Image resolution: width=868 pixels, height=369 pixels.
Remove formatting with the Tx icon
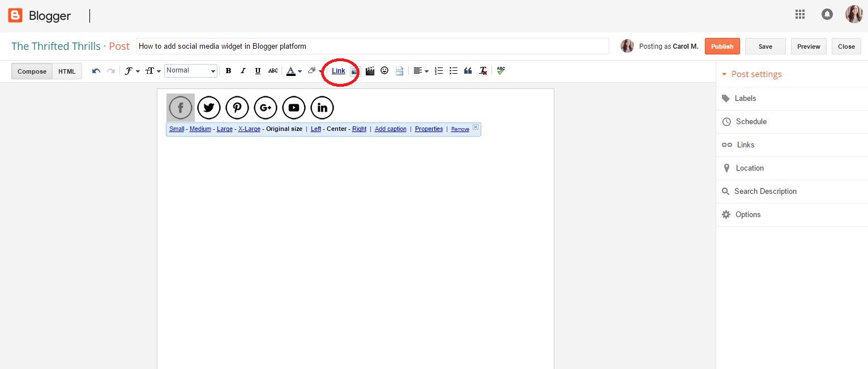point(482,70)
